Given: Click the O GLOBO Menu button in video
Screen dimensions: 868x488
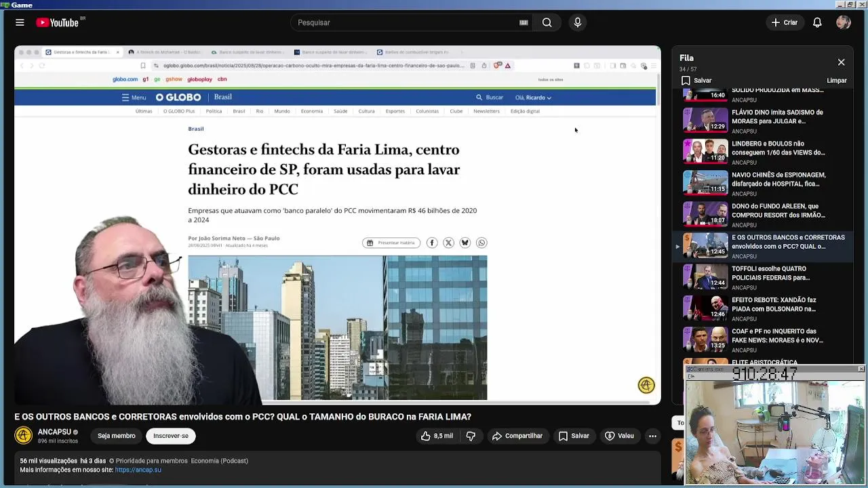Looking at the screenshot, I should 134,98.
